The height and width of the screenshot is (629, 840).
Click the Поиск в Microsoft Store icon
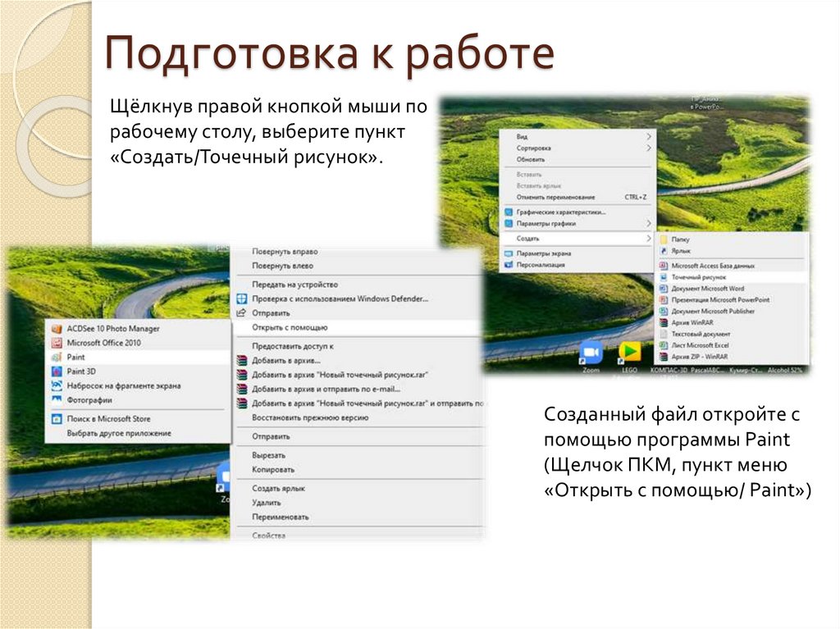(57, 419)
